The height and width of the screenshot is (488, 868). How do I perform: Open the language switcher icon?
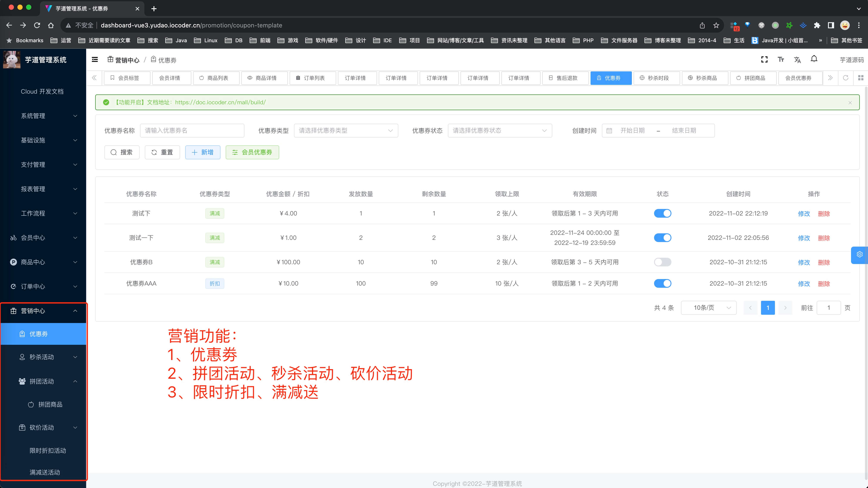(x=797, y=59)
